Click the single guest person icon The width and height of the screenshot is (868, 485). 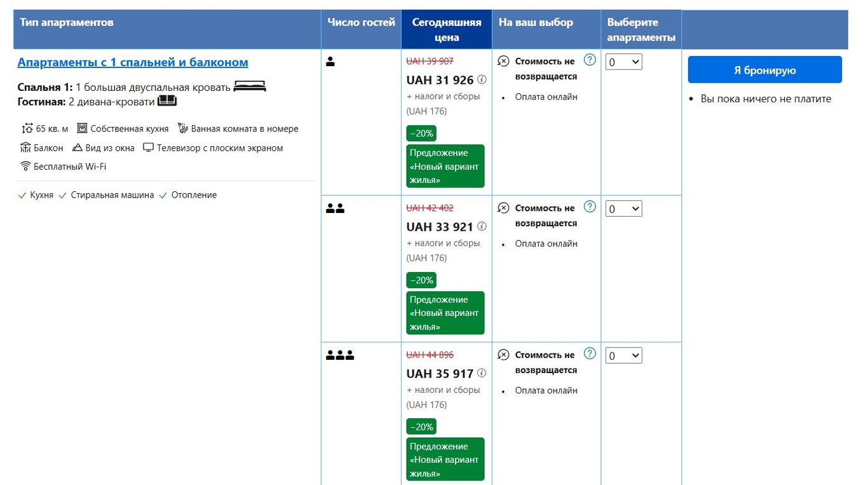330,62
